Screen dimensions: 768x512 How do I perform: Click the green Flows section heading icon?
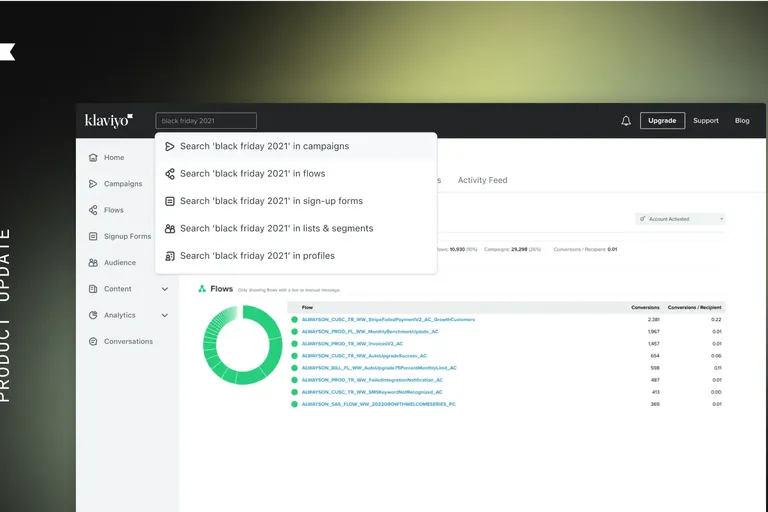(x=202, y=289)
